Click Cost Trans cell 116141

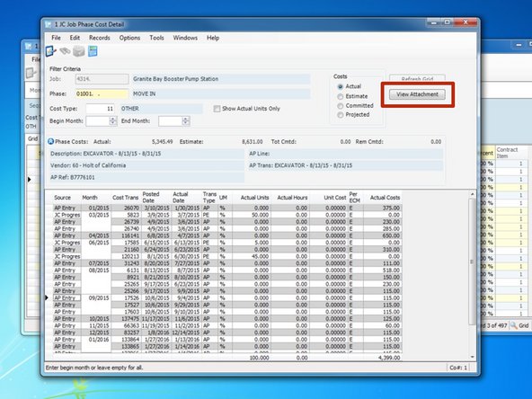click(125, 235)
